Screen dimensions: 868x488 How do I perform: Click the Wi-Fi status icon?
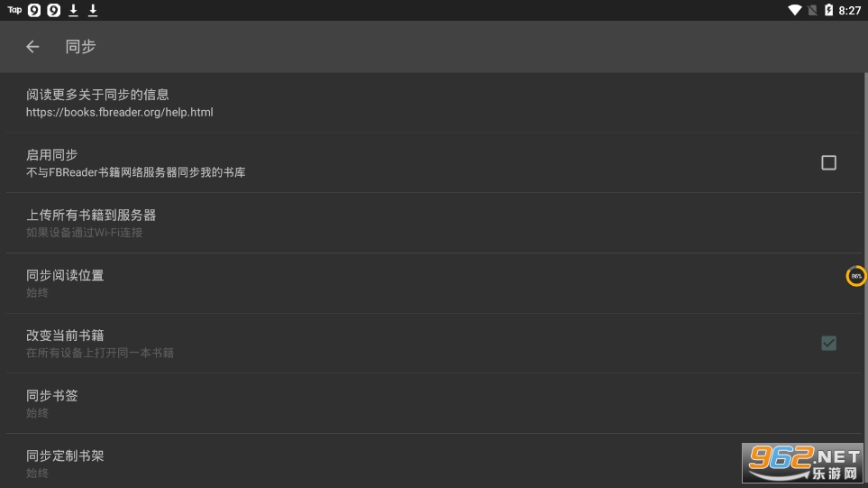click(x=794, y=10)
